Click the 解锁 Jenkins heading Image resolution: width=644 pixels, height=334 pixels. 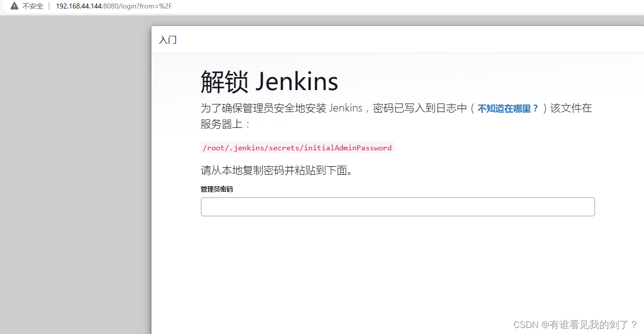(x=269, y=82)
